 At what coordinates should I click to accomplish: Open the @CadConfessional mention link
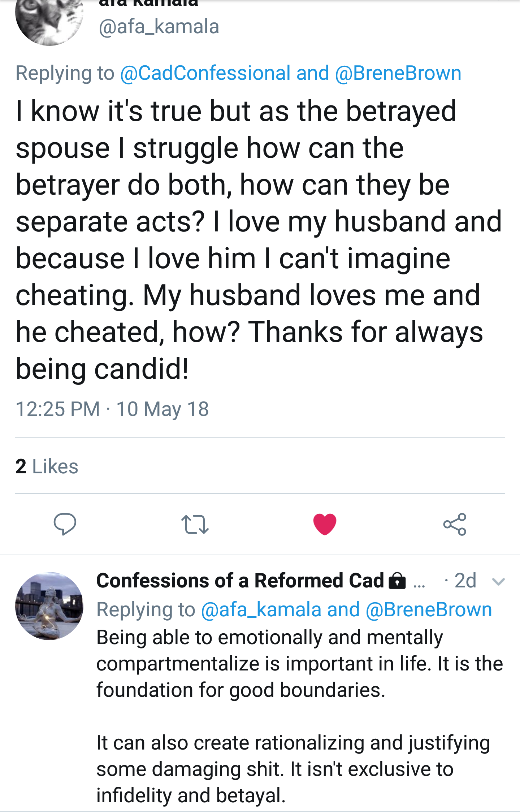point(205,73)
